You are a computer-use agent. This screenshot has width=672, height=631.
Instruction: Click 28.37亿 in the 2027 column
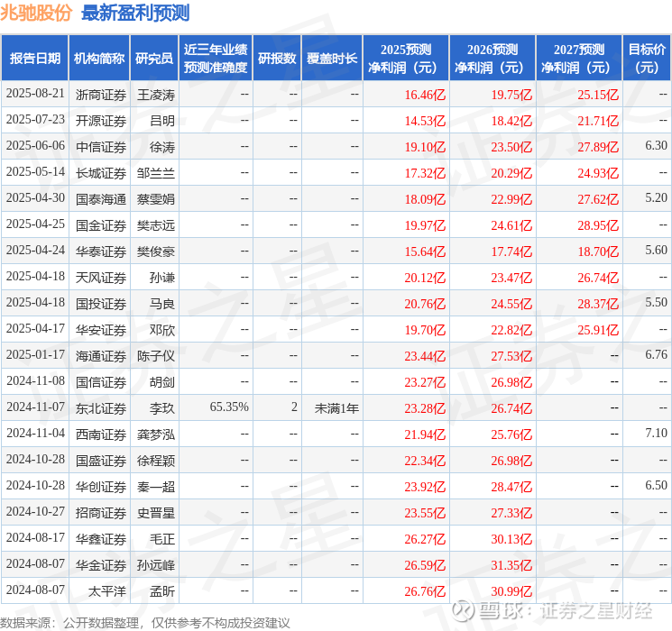coord(598,304)
